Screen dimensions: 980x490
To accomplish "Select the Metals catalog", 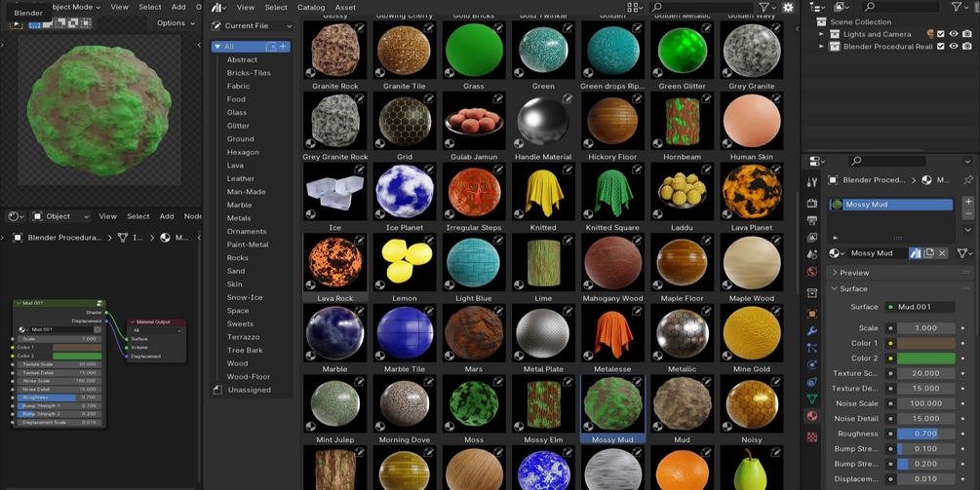I will pos(239,218).
